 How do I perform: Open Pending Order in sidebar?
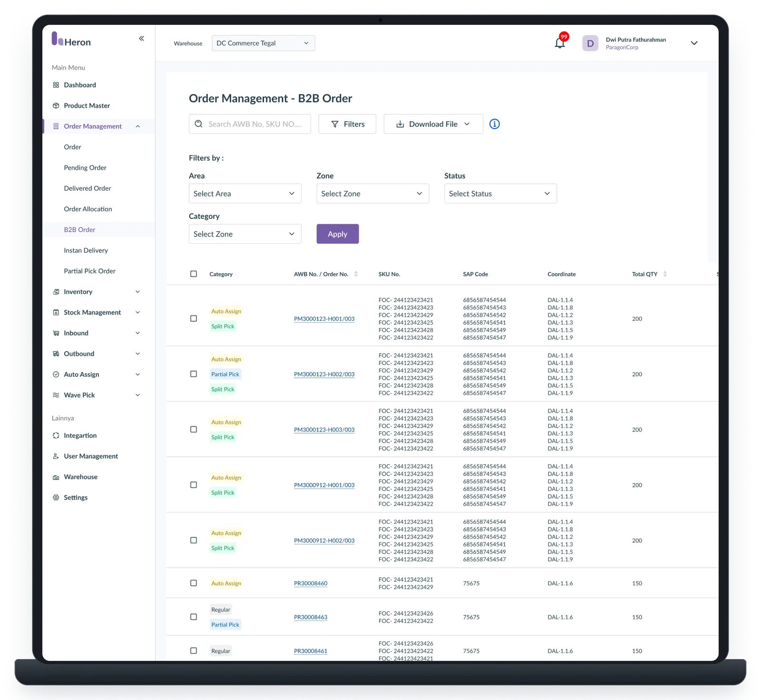click(85, 168)
